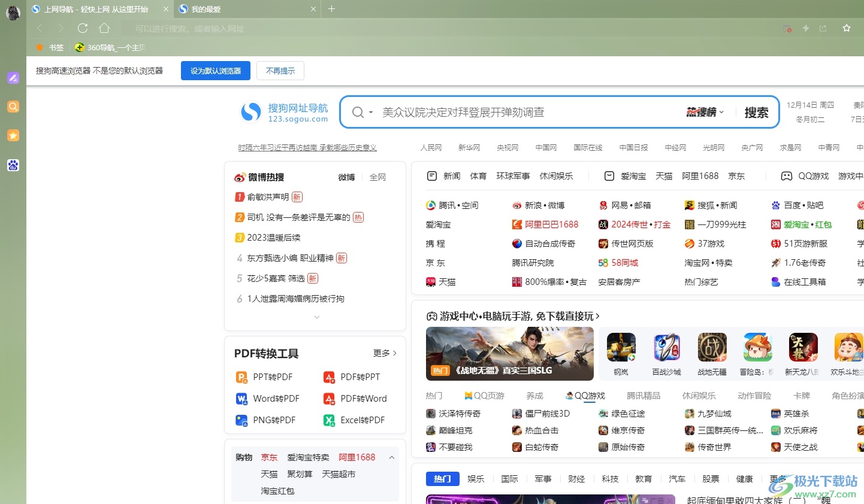Image resolution: width=864 pixels, height=504 pixels.
Task: Open hot topic 2023温暖后续
Action: [x=274, y=238]
